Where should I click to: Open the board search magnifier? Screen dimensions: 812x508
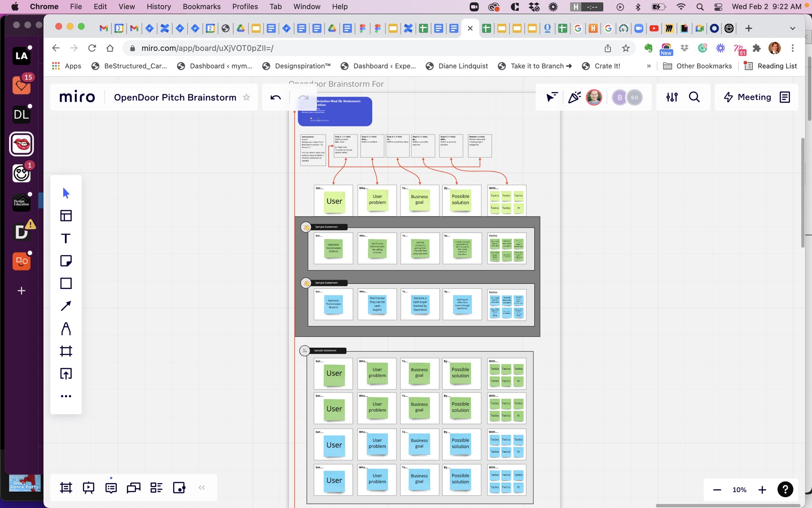694,97
